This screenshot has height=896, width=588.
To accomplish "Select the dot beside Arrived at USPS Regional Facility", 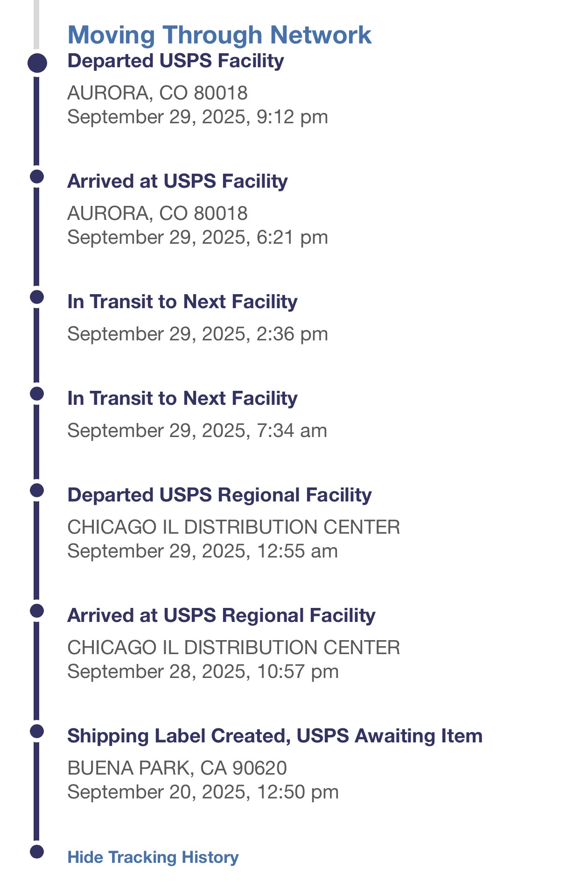I will 37,611.
